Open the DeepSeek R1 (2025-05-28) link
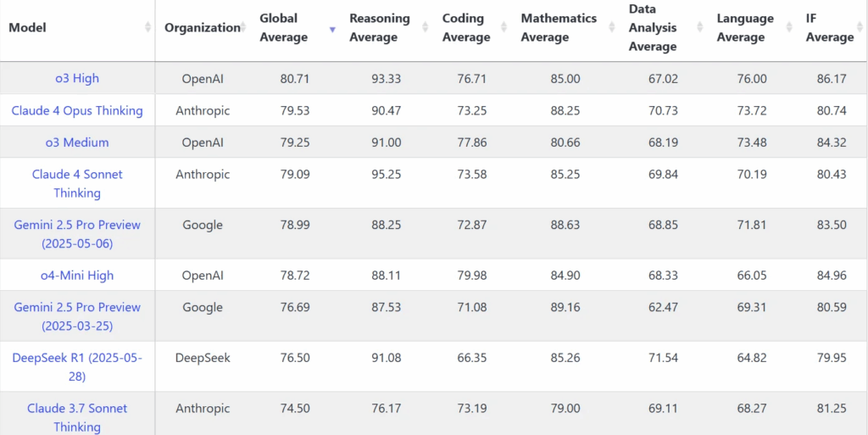Viewport: 868px width, 435px height. [x=77, y=366]
